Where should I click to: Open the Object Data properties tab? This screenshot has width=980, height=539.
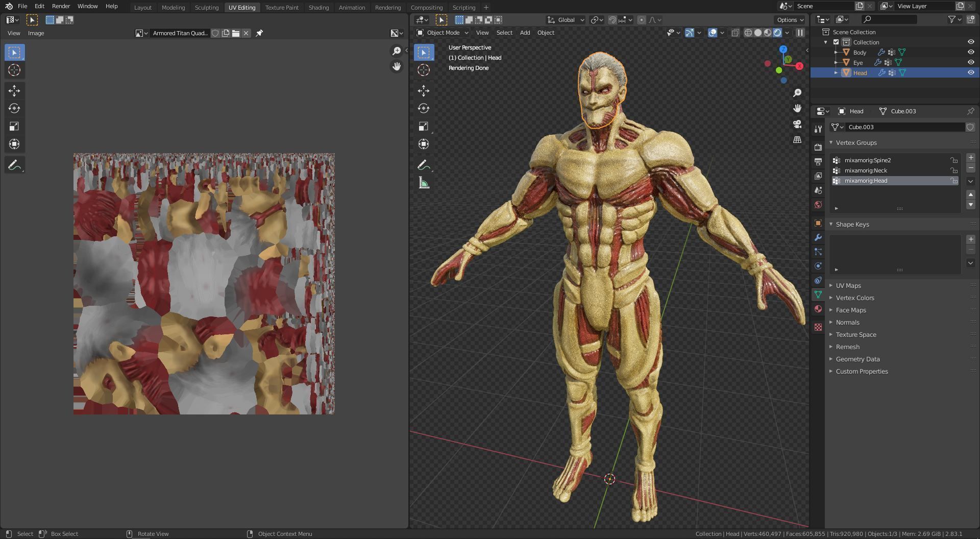[818, 295]
